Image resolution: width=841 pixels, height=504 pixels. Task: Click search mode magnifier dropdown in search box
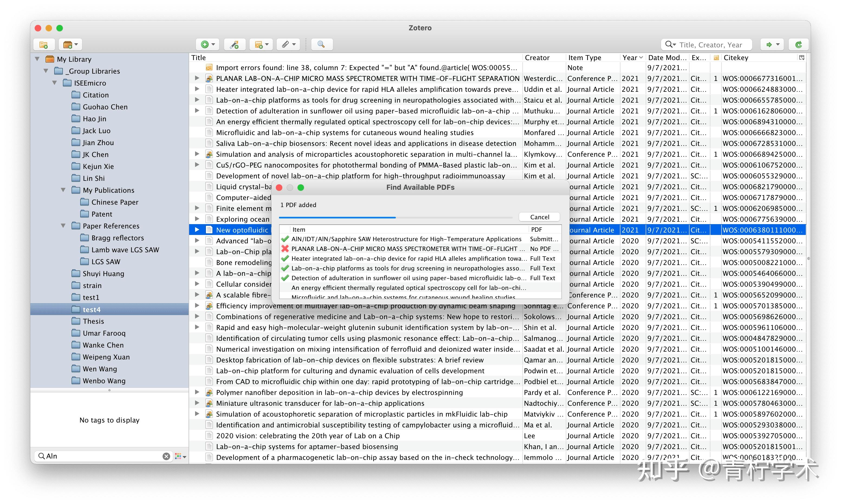[x=670, y=44]
